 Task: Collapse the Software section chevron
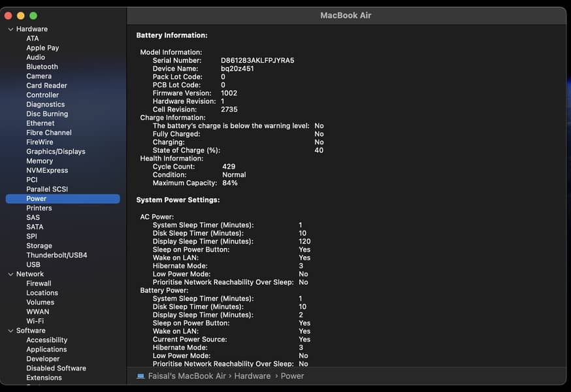(10, 331)
